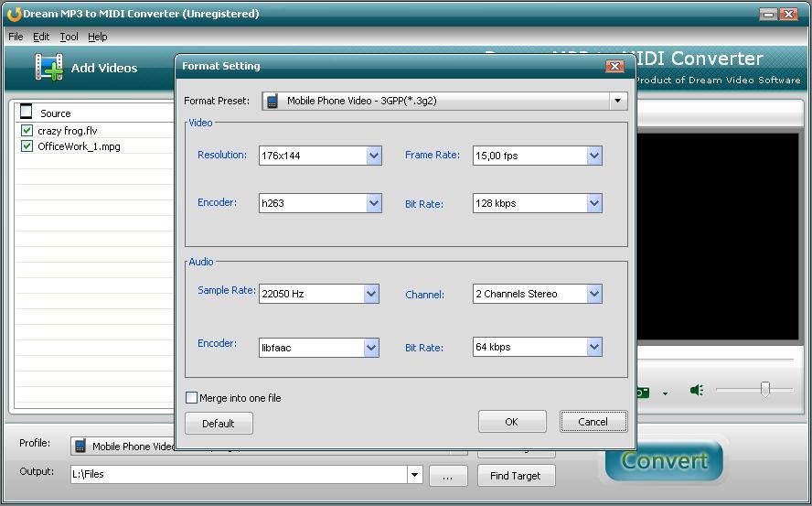Expand the video Encoder h263 dropdown
This screenshot has height=506, width=812.
pos(374,203)
